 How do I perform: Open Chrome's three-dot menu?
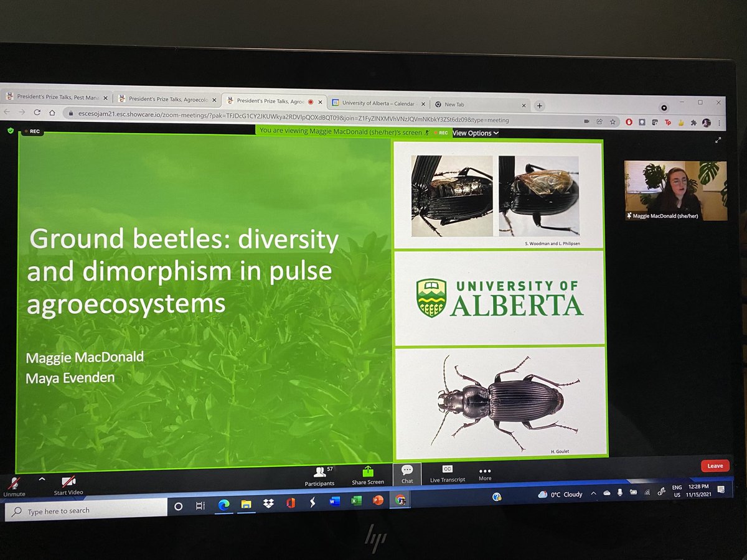pyautogui.click(x=720, y=123)
